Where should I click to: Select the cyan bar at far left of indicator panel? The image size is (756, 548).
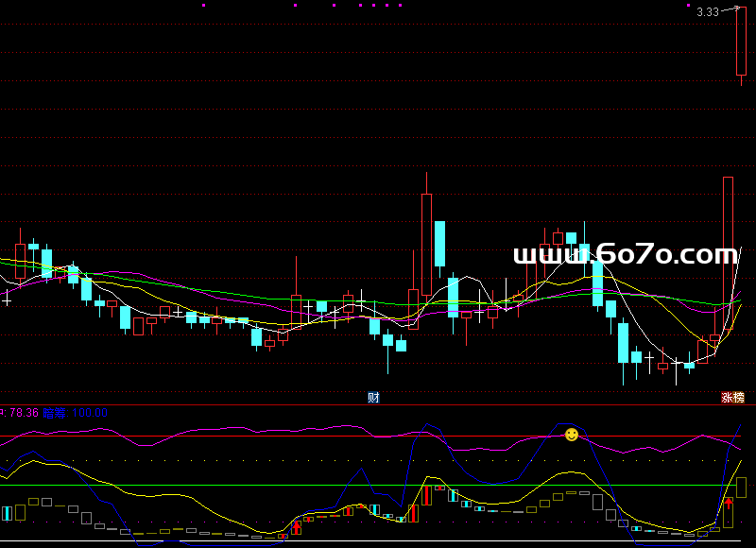tap(8, 513)
